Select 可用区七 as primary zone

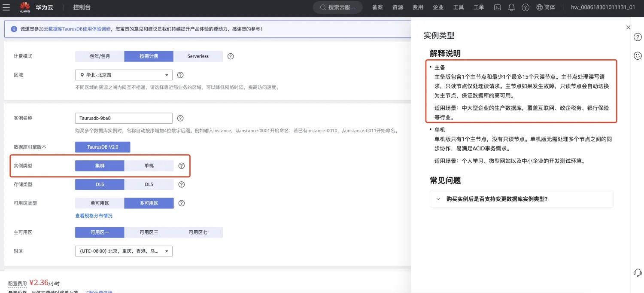pos(198,232)
